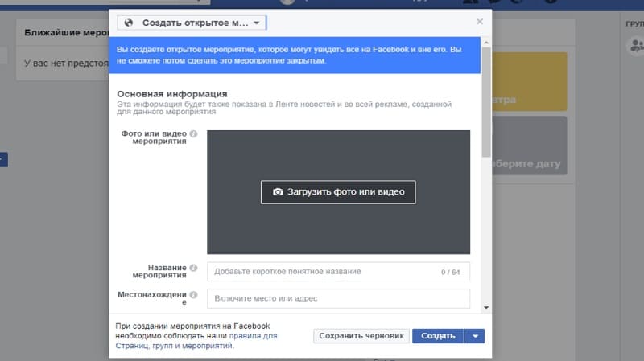Click the yellow card in background page

pyautogui.click(x=530, y=82)
